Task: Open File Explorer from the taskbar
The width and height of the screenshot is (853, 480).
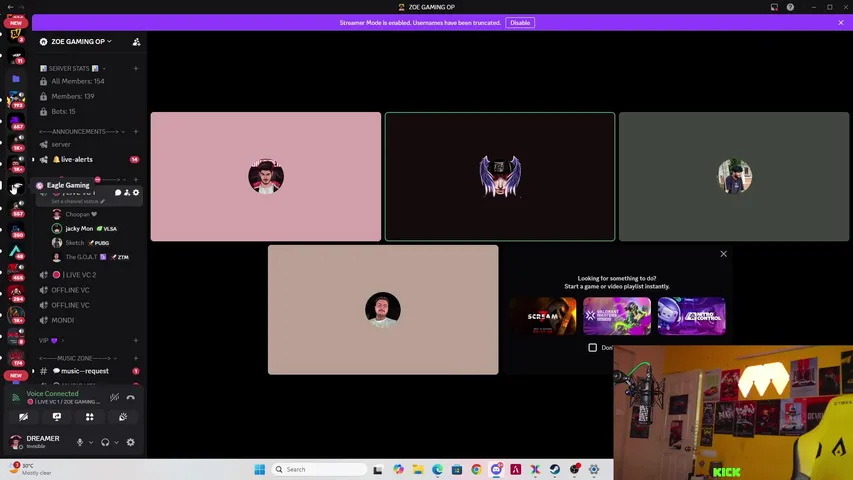Action: pos(418,469)
